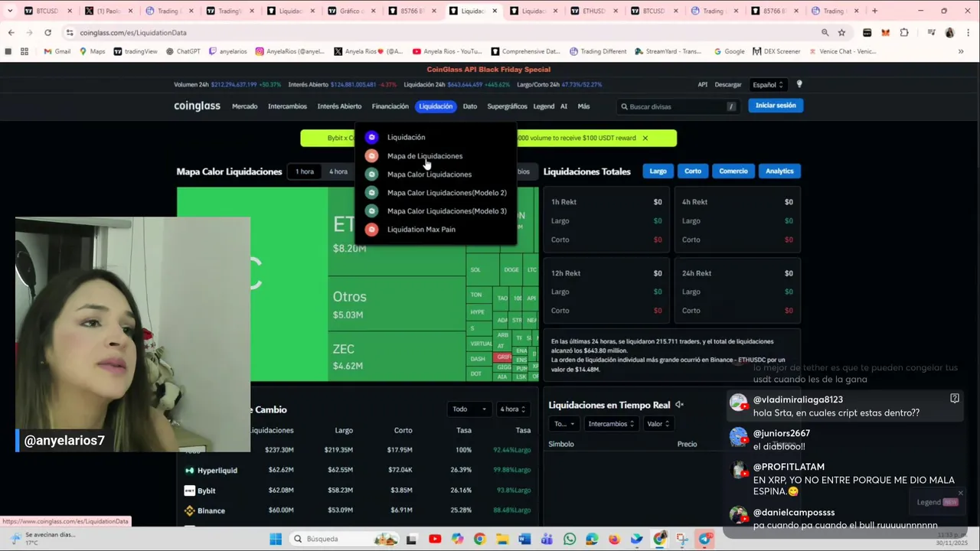The height and width of the screenshot is (551, 980).
Task: Click the Liquidation Max Pain icon
Action: coord(371,229)
